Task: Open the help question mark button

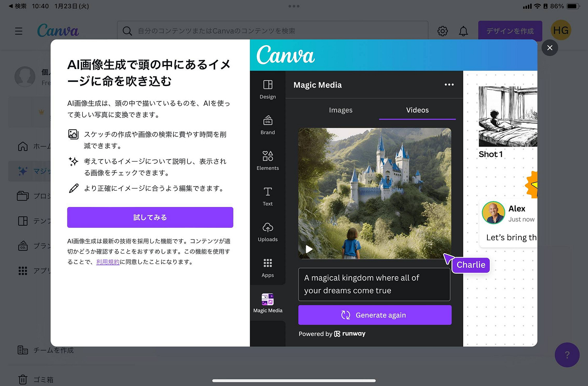Action: coord(567,355)
